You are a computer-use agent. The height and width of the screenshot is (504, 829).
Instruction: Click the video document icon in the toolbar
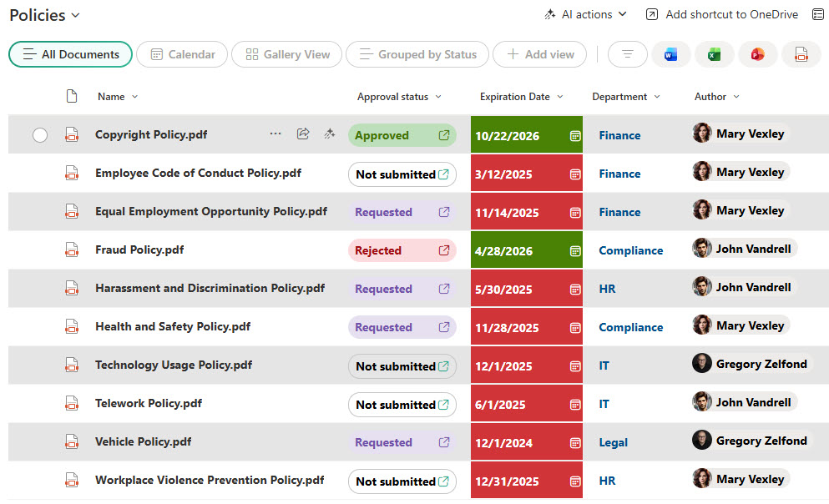801,53
